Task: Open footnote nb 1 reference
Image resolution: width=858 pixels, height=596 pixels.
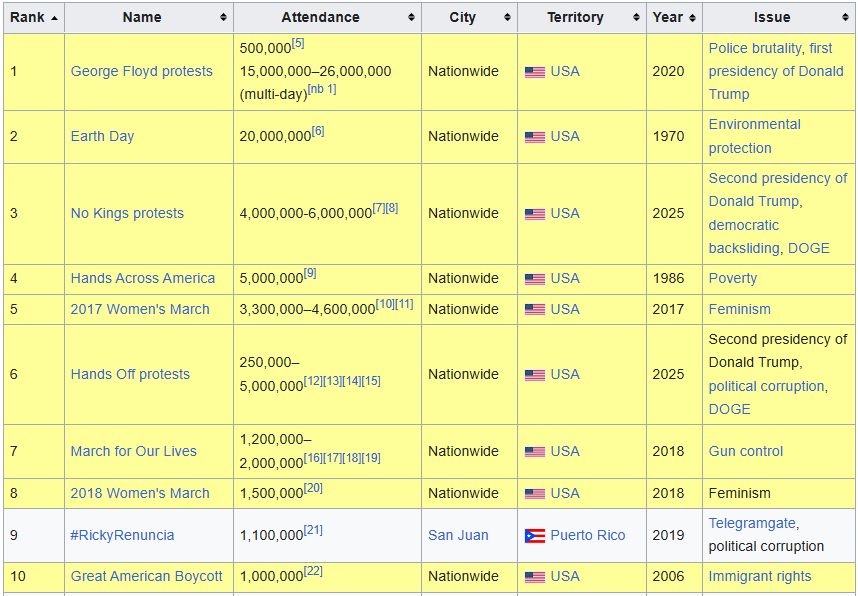Action: pyautogui.click(x=322, y=89)
